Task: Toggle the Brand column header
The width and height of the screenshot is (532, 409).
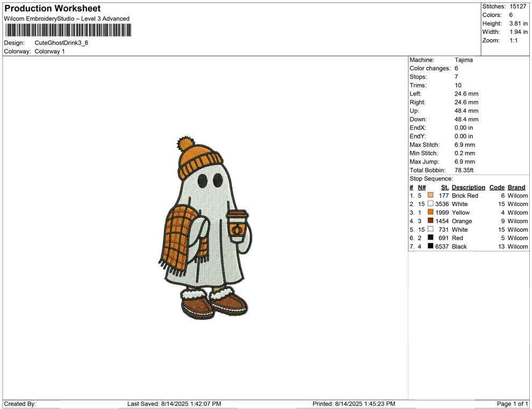Action: 516,187
